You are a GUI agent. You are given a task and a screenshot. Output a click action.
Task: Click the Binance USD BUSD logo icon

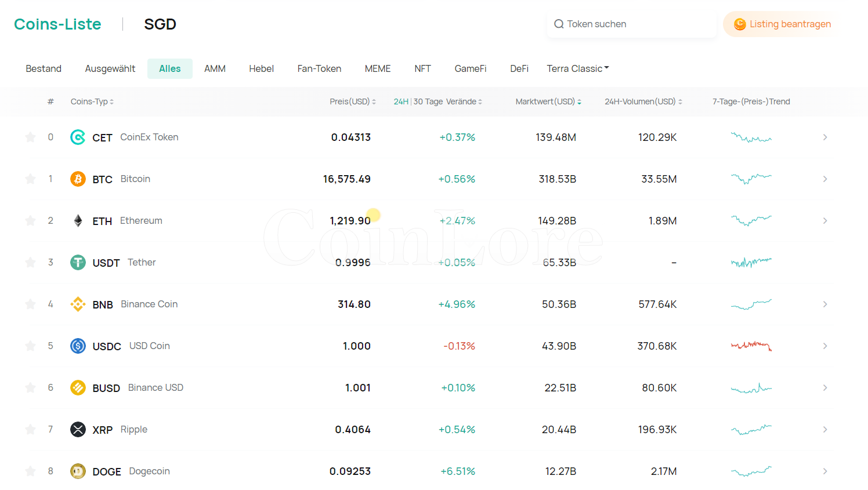pos(78,388)
